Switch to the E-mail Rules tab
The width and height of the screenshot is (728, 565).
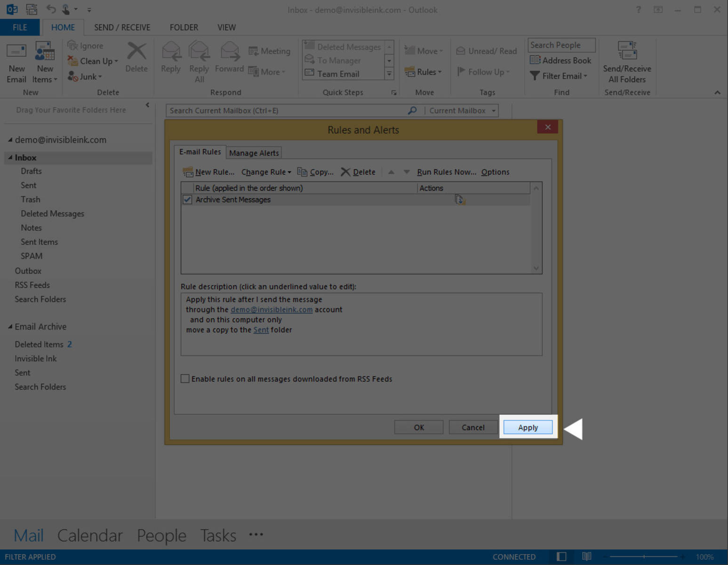[200, 152]
